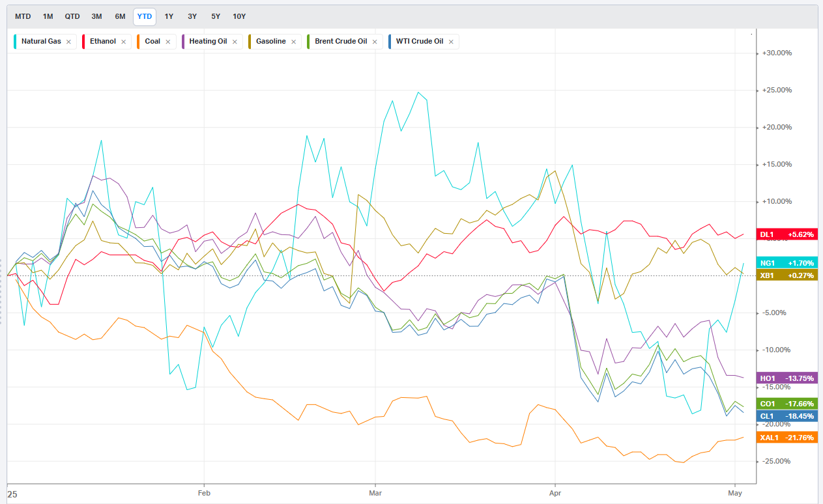Click the -5.00% axis value

775,313
